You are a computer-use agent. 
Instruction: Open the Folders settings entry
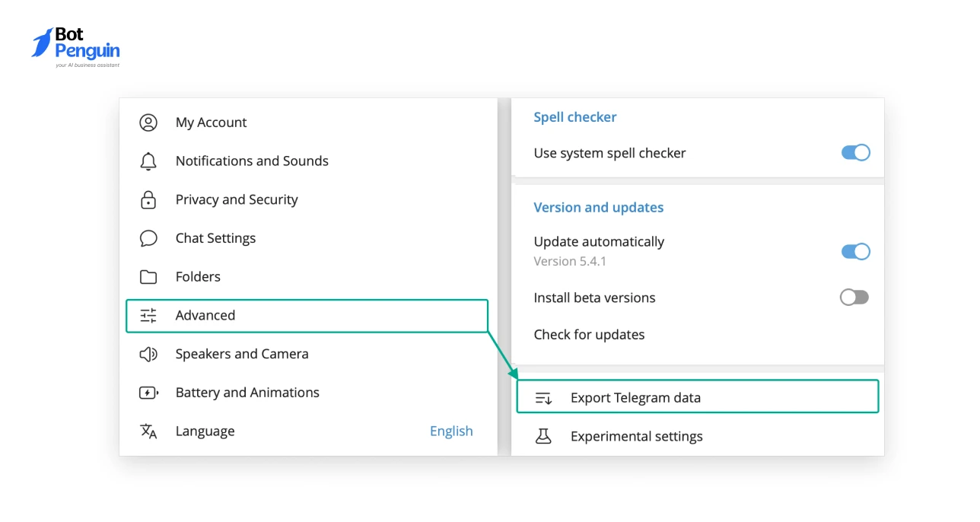point(308,277)
